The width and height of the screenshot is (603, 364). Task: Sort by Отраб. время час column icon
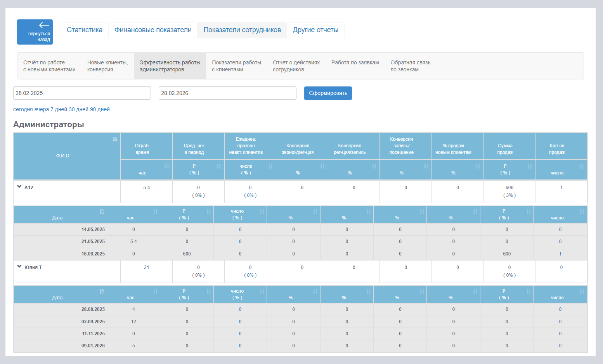(x=167, y=166)
